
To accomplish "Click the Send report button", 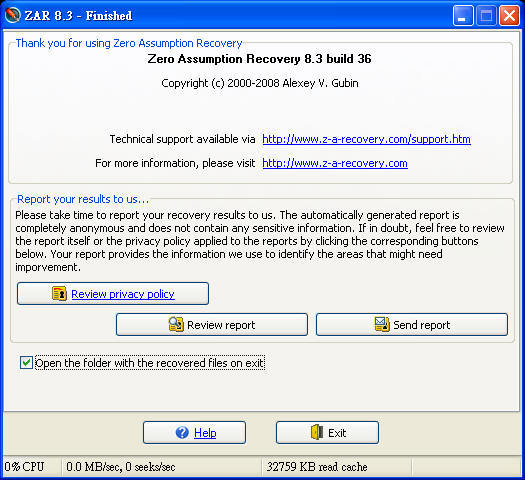I will pos(412,324).
